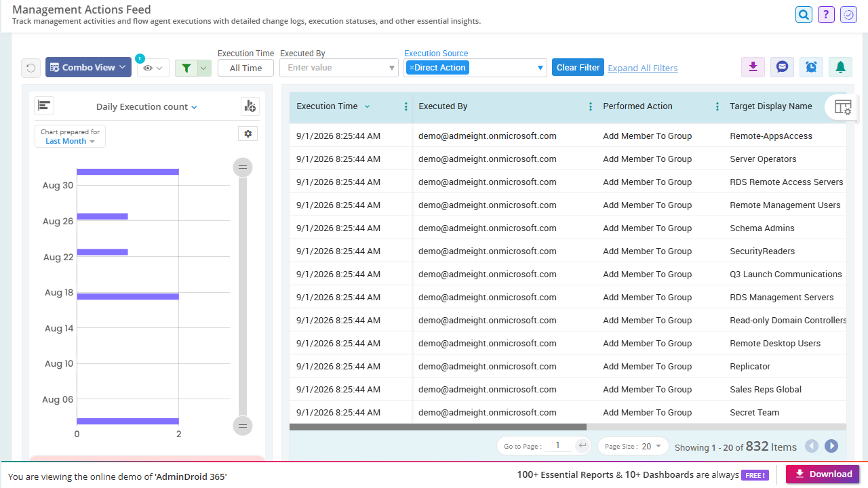This screenshot has height=488, width=868.
Task: Click the previous page arrow
Action: click(x=812, y=446)
